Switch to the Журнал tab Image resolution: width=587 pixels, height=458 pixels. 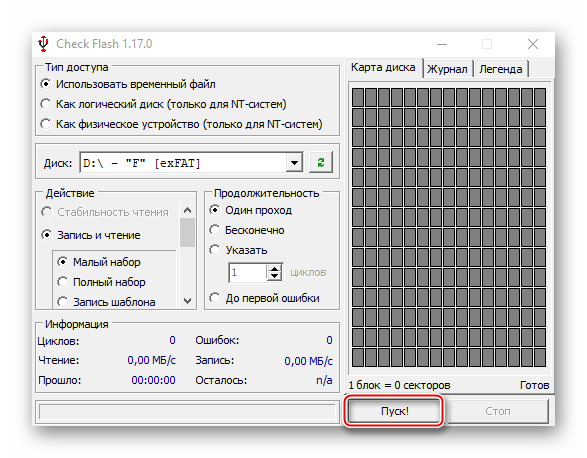pos(447,69)
